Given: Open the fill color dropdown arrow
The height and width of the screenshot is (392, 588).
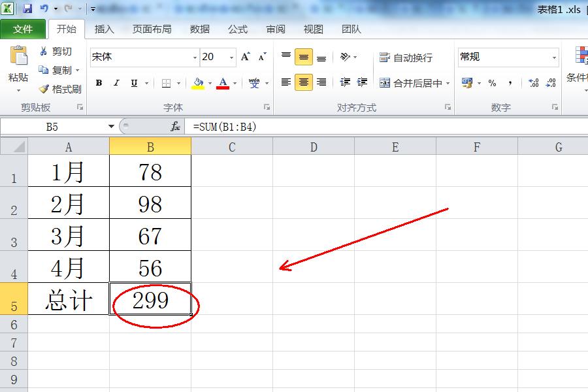Looking at the screenshot, I should point(210,83).
